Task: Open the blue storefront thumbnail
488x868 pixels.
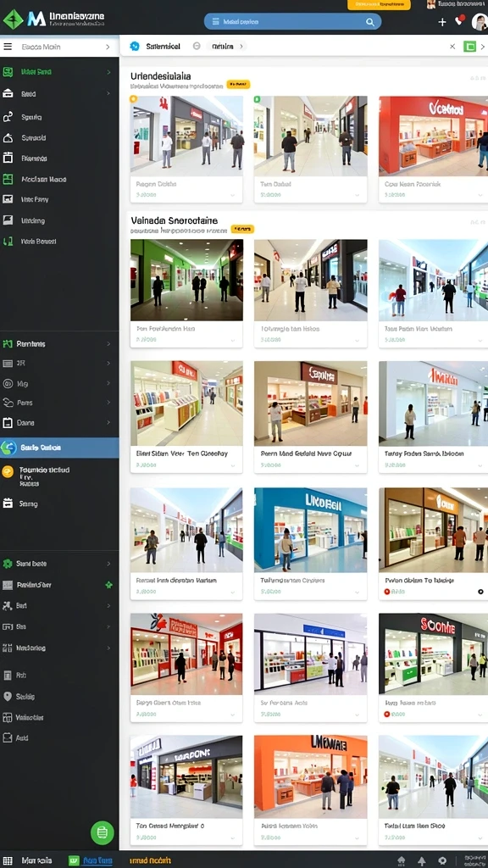Action: click(x=310, y=530)
